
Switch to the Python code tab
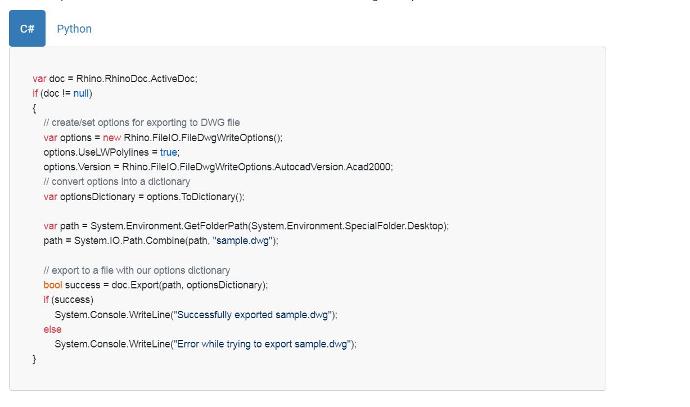coord(74,29)
